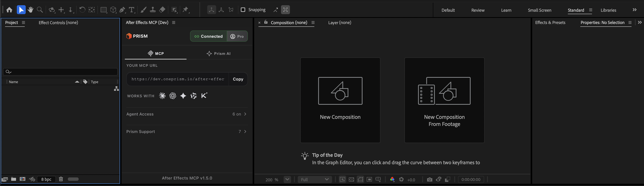644x186 pixels.
Task: Delete selected project items with trash icon
Action: [61, 179]
